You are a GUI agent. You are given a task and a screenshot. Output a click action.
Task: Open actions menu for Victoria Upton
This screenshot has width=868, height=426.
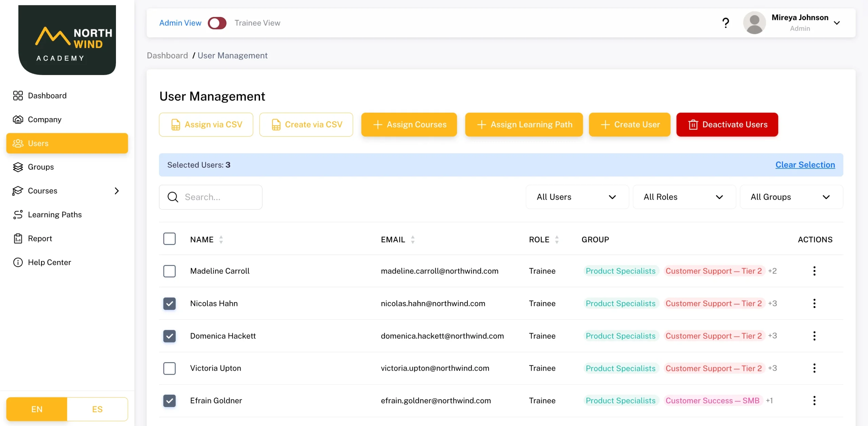click(x=814, y=368)
